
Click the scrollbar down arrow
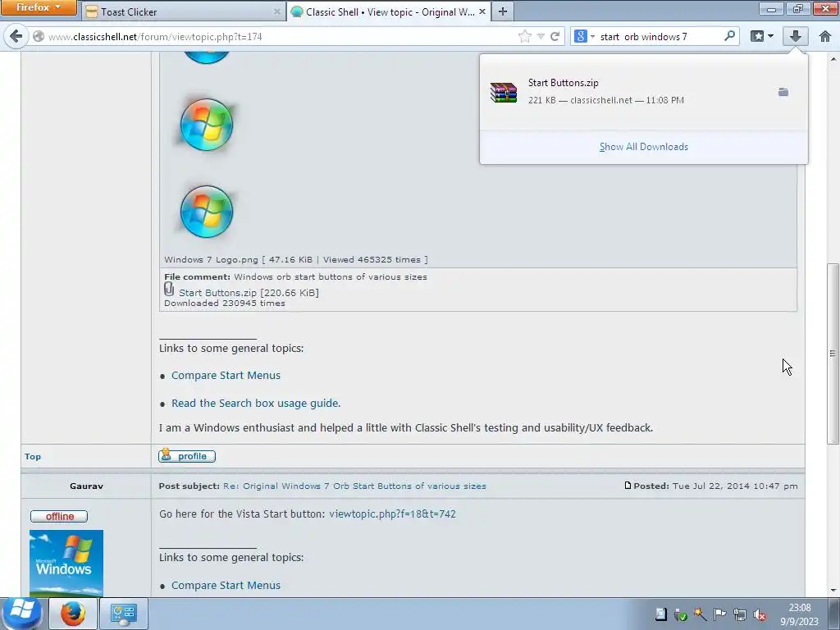coord(833,591)
